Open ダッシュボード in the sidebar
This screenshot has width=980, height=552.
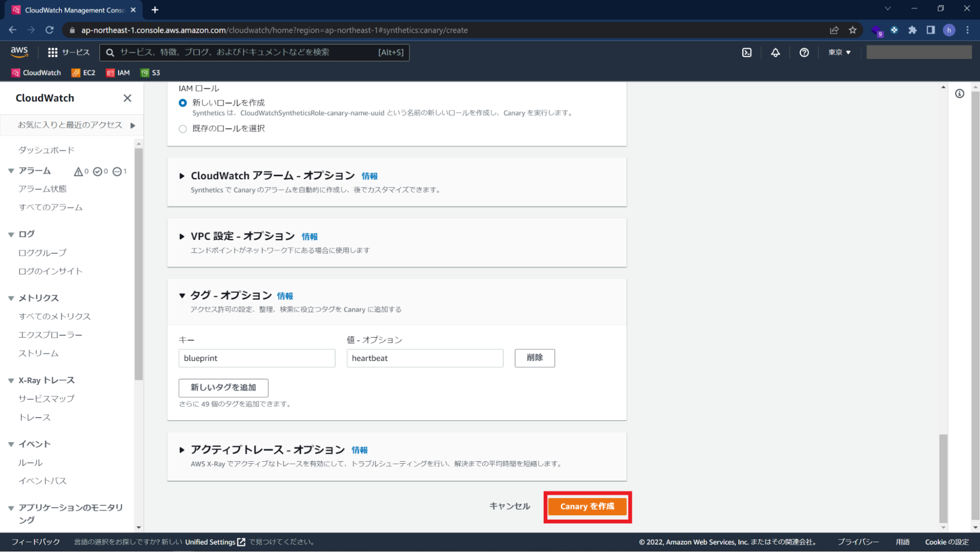coord(47,150)
